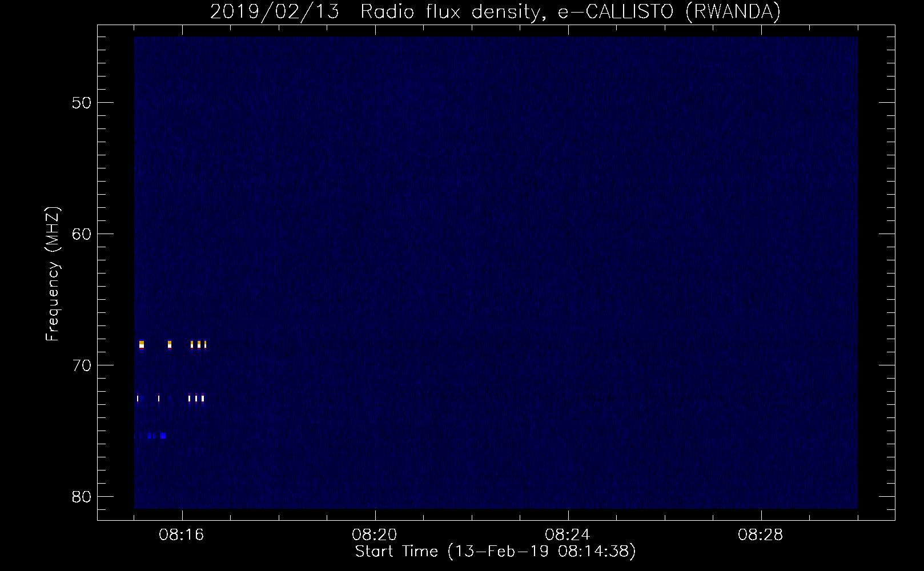Image resolution: width=924 pixels, height=571 pixels.
Task: Click the first bright burst near 68 MHz
Action: [x=142, y=344]
